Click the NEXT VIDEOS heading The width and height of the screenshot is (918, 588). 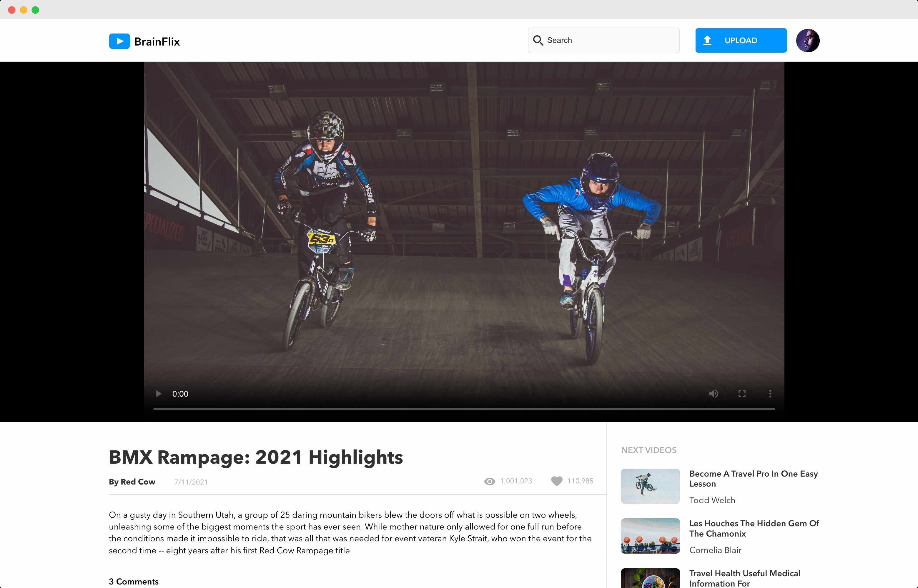tap(649, 450)
